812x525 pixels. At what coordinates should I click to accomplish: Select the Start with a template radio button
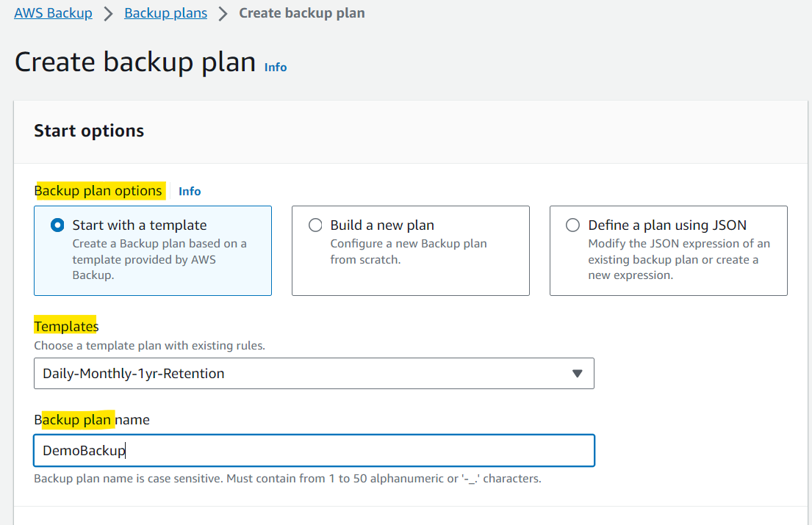[57, 225]
